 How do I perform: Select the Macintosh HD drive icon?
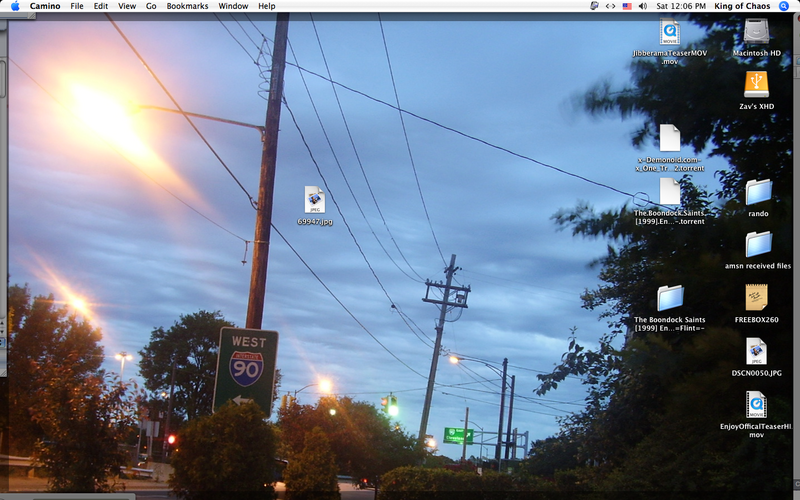pos(756,32)
